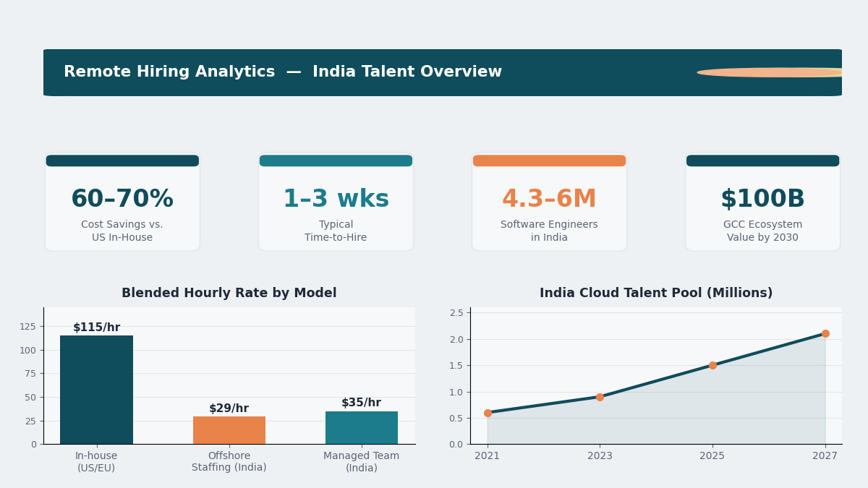
Task: Select the 4.3–6M engineers value
Action: point(549,200)
